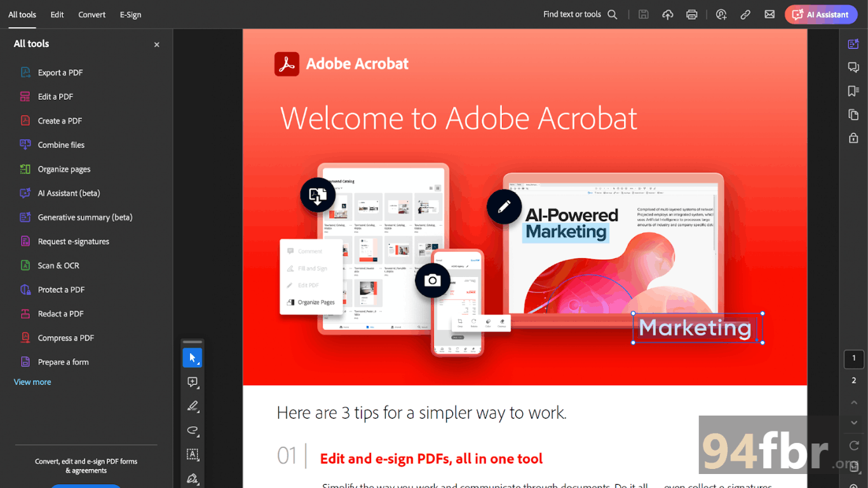
Task: Click the AI Assistant button
Action: point(821,15)
